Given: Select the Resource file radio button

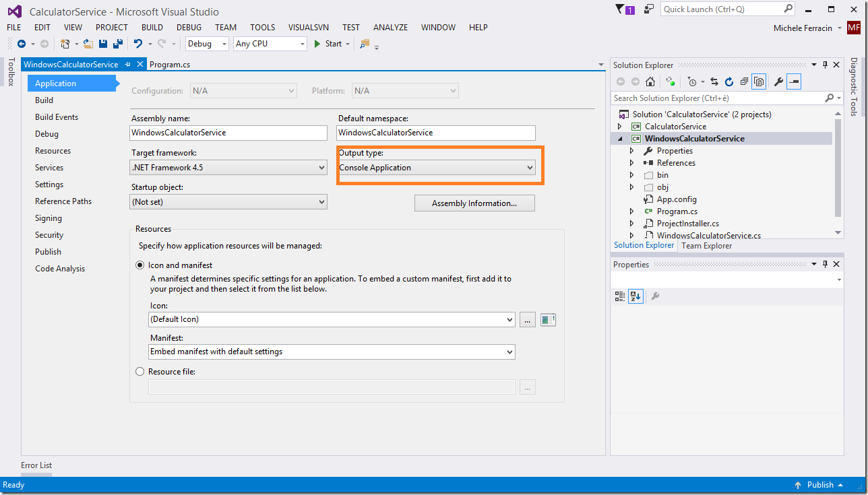Looking at the screenshot, I should point(140,372).
